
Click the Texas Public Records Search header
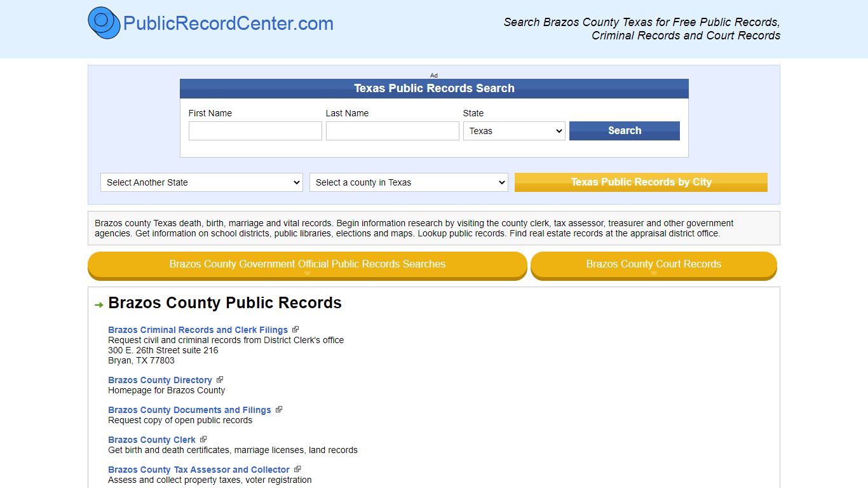[434, 88]
